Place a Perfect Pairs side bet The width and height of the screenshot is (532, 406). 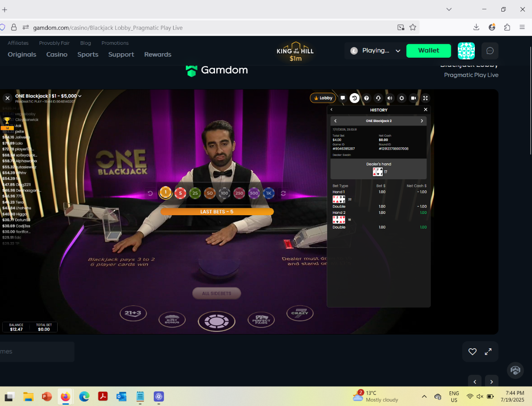(x=261, y=319)
